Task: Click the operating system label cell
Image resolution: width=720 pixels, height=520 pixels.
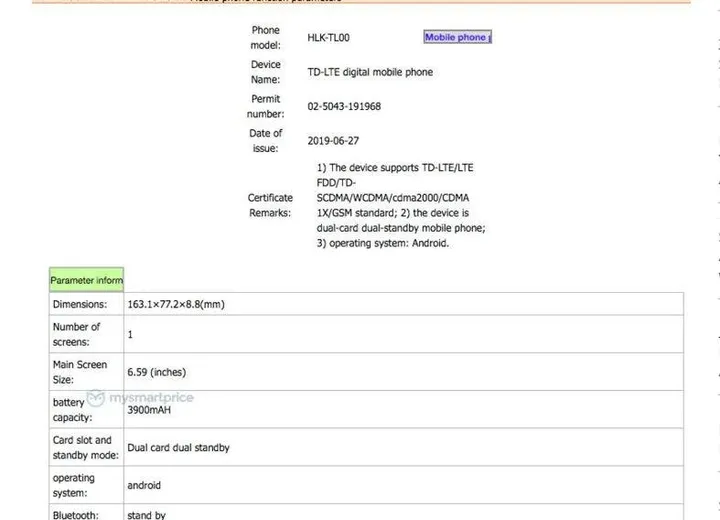Action: [75, 485]
